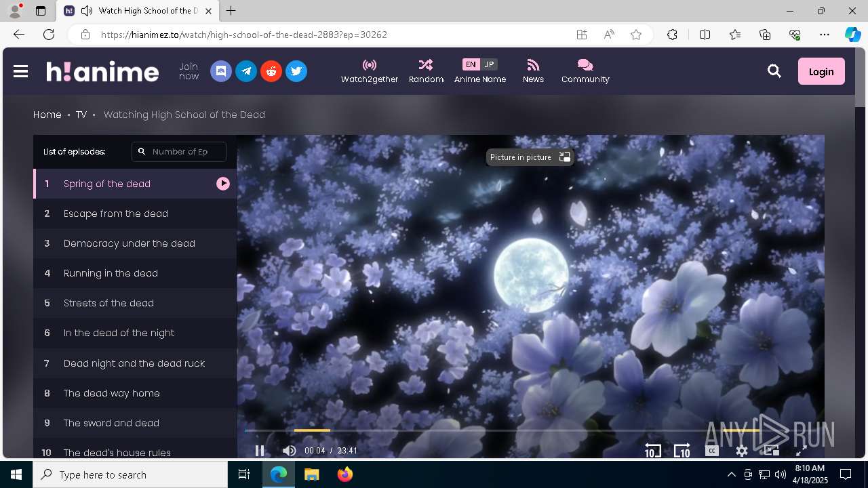Viewport: 868px width, 488px height.
Task: Skip the video forward 10 seconds
Action: coord(682,451)
